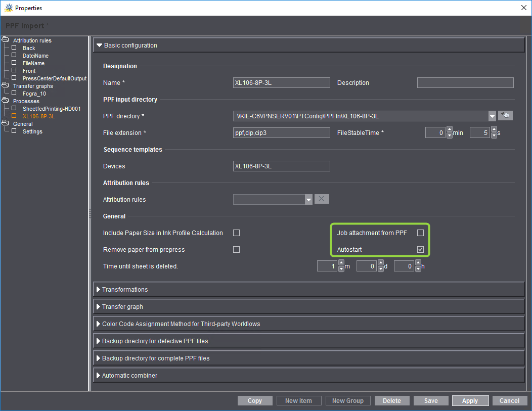Click the Prinect logo in the title bar

(x=9, y=8)
